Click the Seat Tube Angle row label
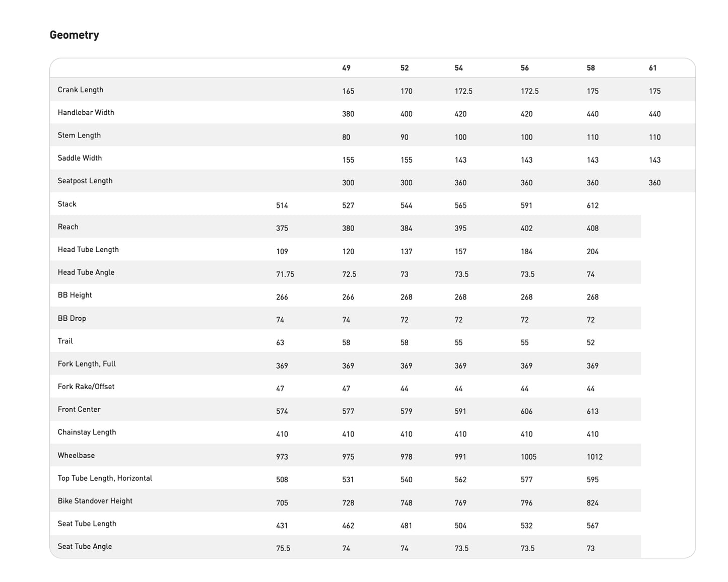The height and width of the screenshot is (582, 728). pyautogui.click(x=85, y=546)
